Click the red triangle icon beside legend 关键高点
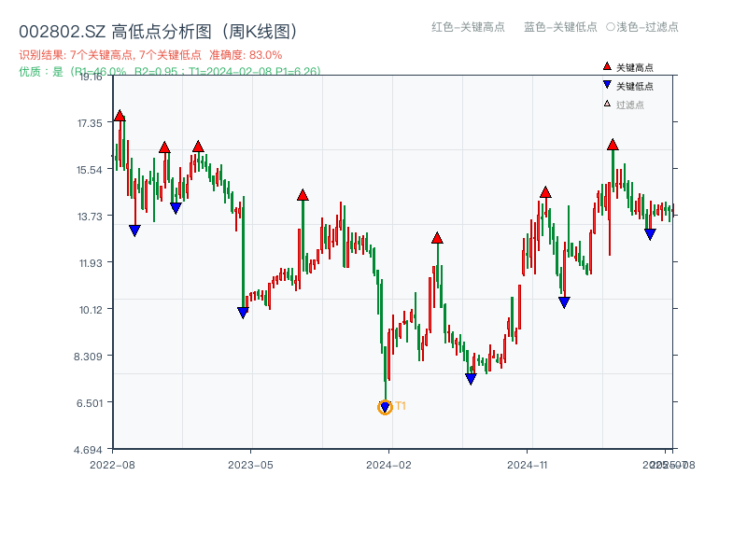747x560 pixels. tap(607, 66)
